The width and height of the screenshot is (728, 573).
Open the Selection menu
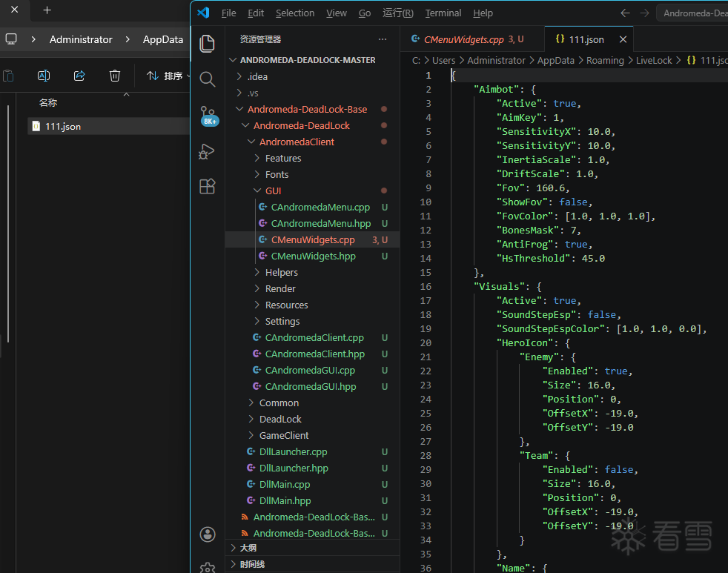tap(295, 13)
